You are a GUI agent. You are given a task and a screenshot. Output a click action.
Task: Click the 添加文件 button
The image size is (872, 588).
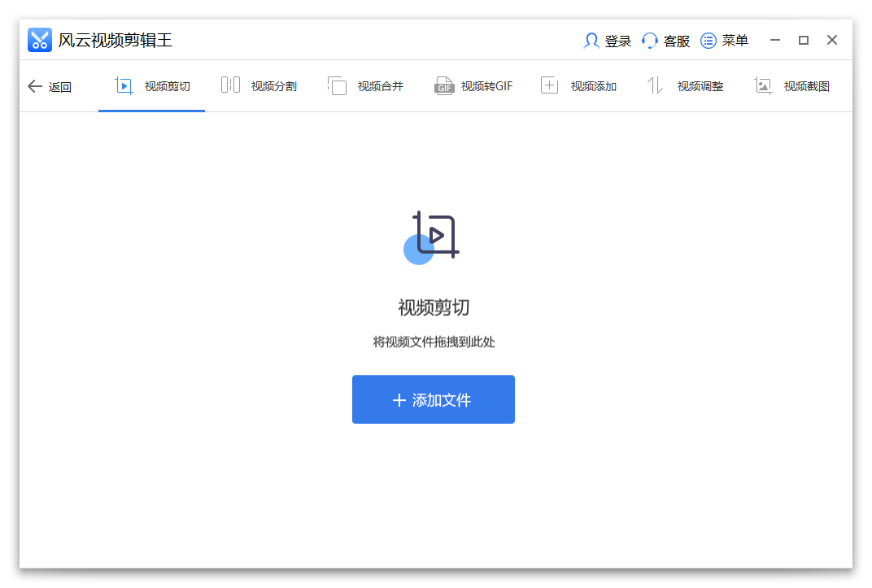(433, 399)
